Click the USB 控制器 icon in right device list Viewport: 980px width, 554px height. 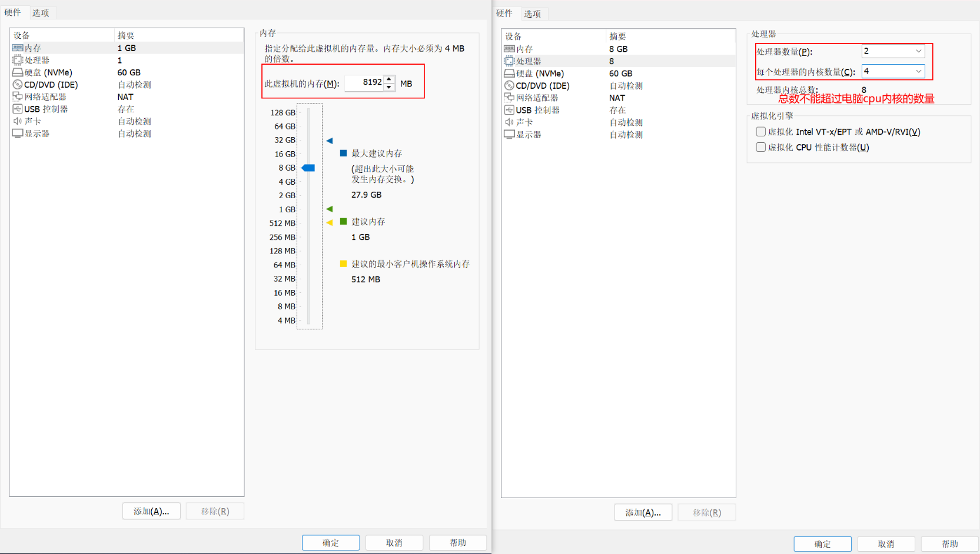coord(509,110)
